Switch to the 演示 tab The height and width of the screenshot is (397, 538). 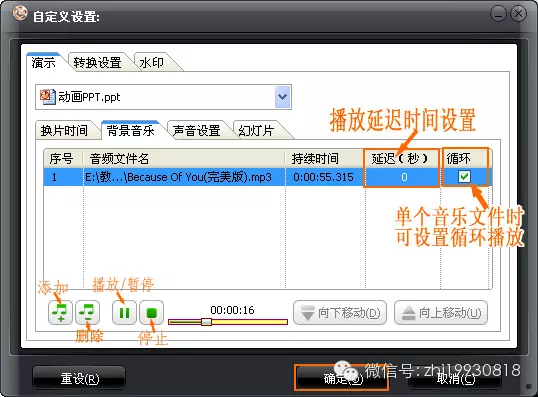pyautogui.click(x=44, y=62)
